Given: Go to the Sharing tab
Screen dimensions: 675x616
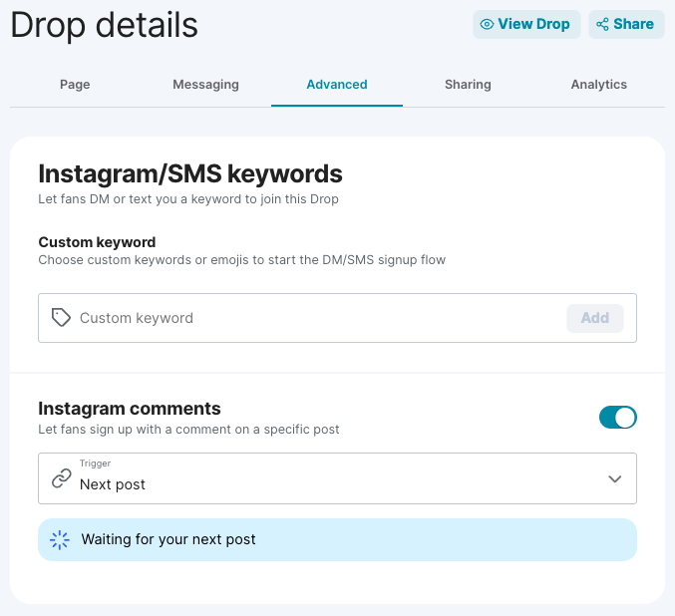Looking at the screenshot, I should [468, 85].
